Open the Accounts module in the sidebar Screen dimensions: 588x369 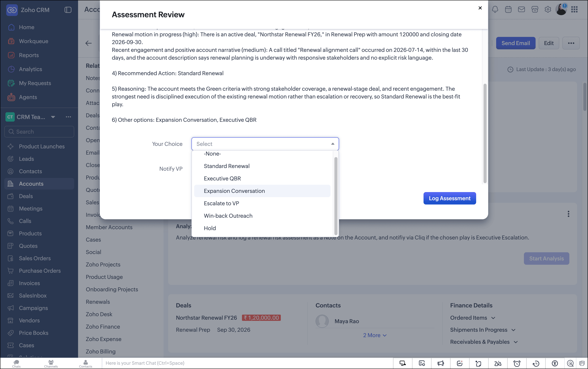coord(39,184)
